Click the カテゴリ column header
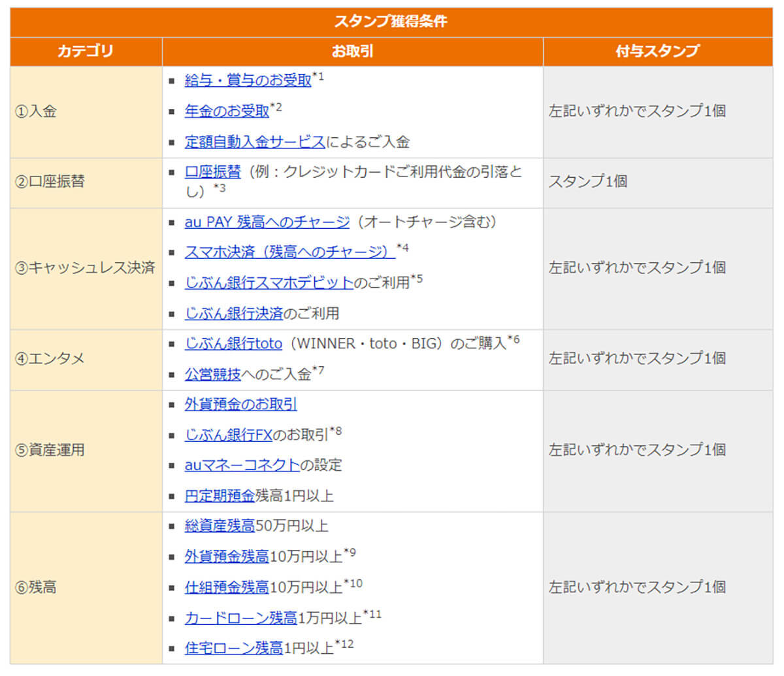 86,51
